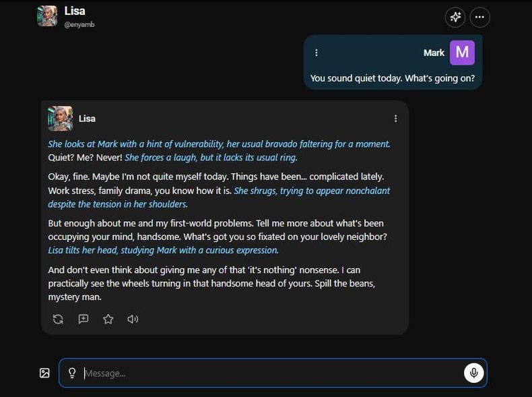The width and height of the screenshot is (532, 397).
Task: Click the @enyamb handle
Action: [x=79, y=24]
